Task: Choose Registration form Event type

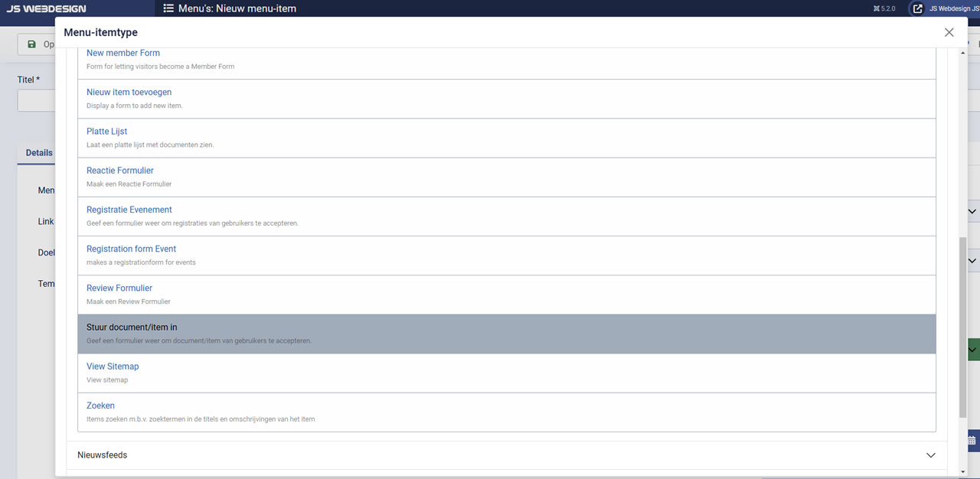Action: point(131,249)
